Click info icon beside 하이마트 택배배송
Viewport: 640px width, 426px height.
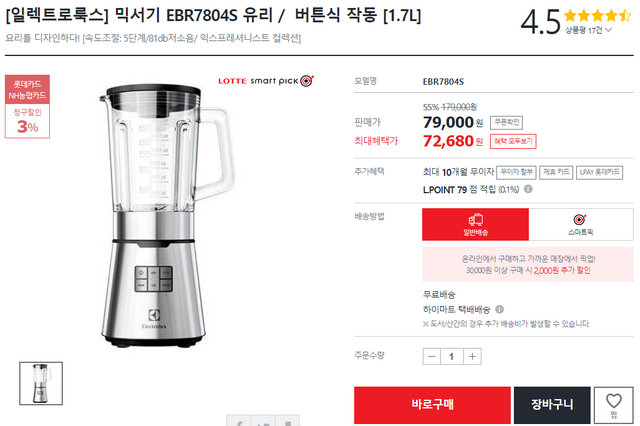(500, 309)
